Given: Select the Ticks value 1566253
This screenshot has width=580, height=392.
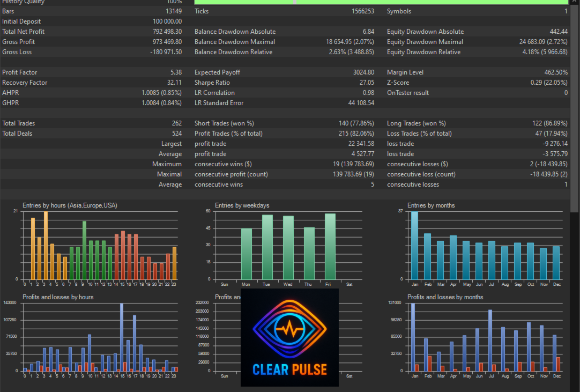Looking at the screenshot, I should [x=362, y=11].
